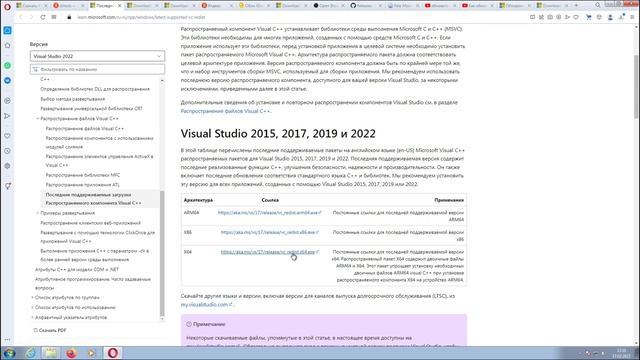
Task: Open a new tab with plus button
Action: 576,5
